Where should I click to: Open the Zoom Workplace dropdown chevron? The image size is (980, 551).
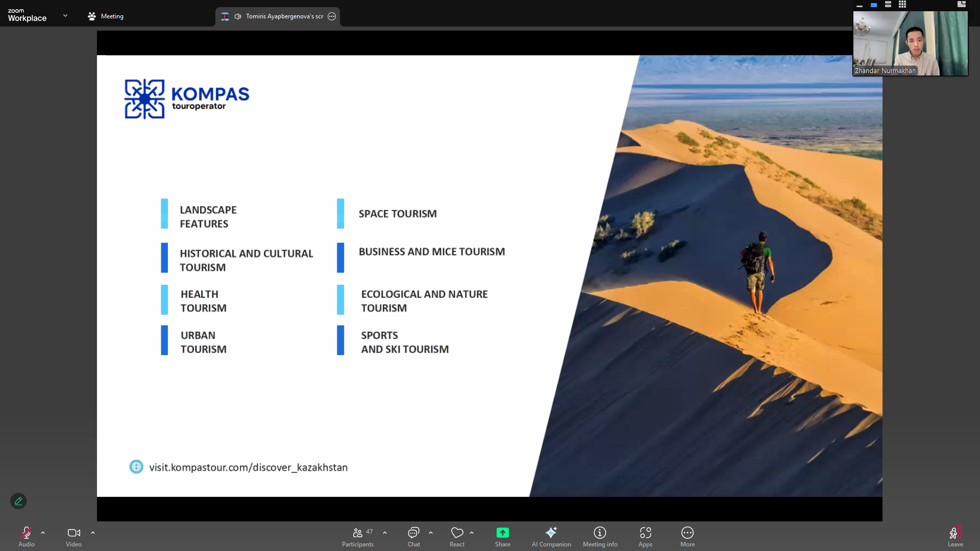(65, 16)
